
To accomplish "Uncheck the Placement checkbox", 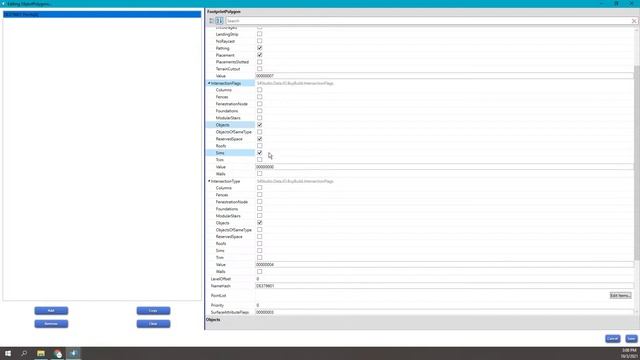I will 260,55.
